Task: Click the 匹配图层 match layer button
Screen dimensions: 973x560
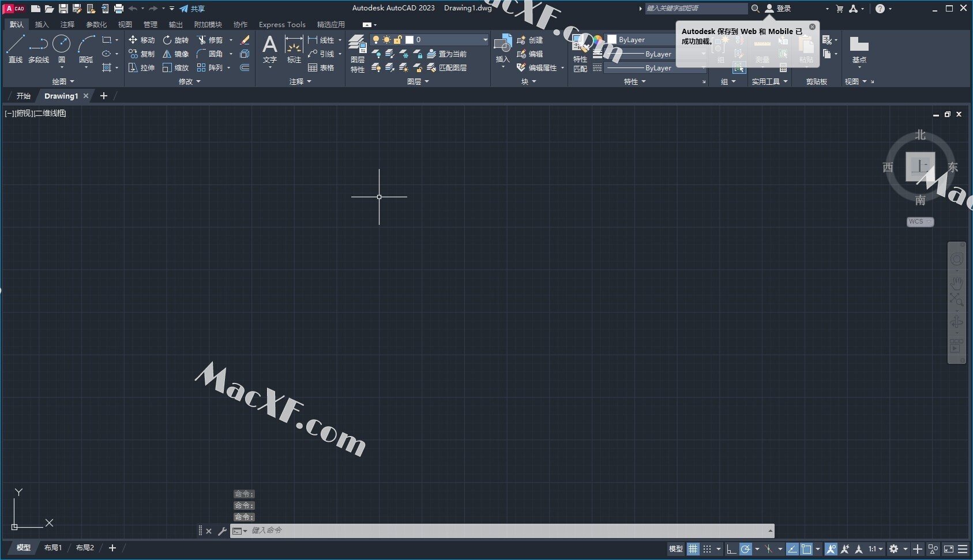Action: point(446,67)
